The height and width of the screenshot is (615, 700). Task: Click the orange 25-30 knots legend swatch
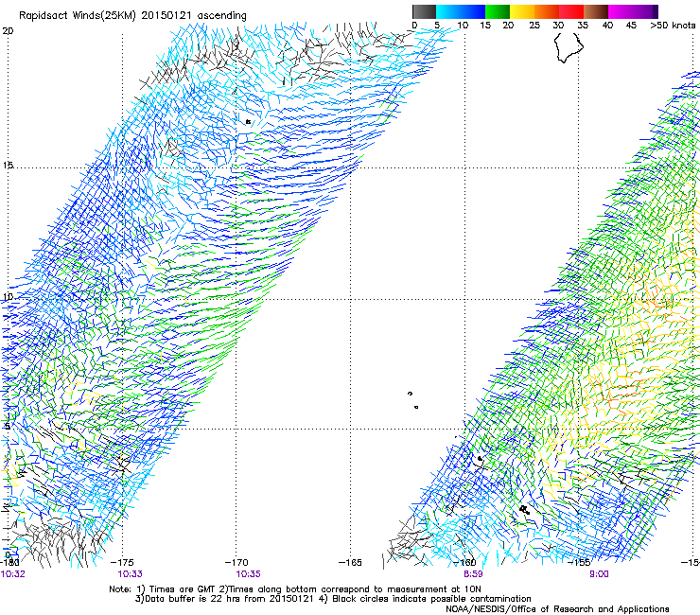coord(547,11)
